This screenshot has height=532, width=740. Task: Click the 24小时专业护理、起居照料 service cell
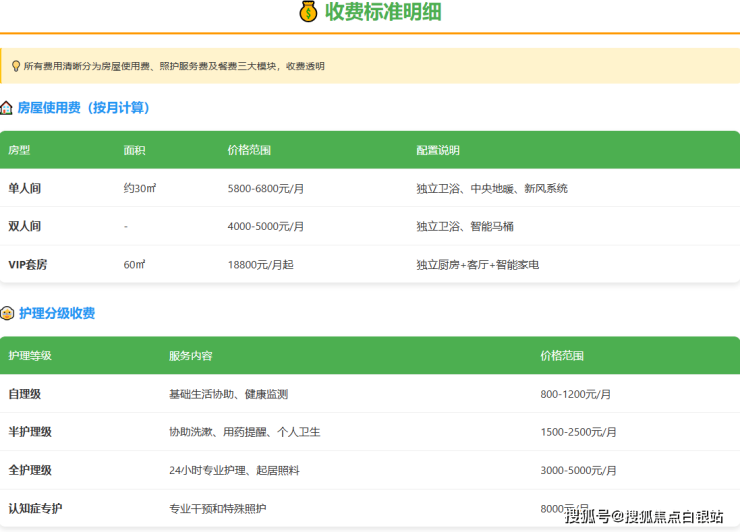pyautogui.click(x=234, y=470)
